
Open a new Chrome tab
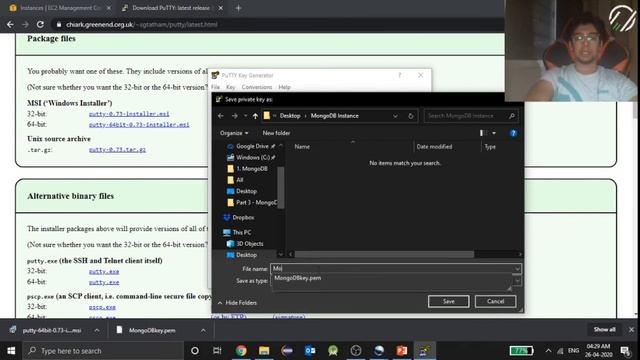tap(238, 8)
